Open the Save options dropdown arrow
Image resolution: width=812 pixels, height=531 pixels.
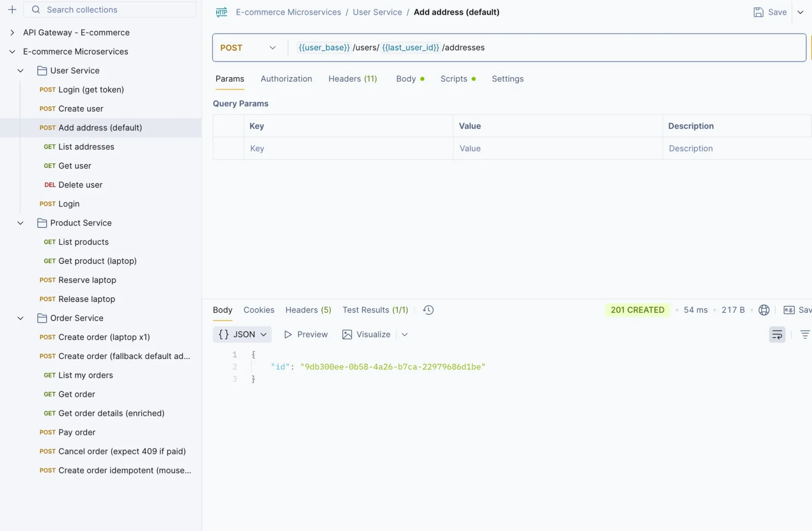800,12
